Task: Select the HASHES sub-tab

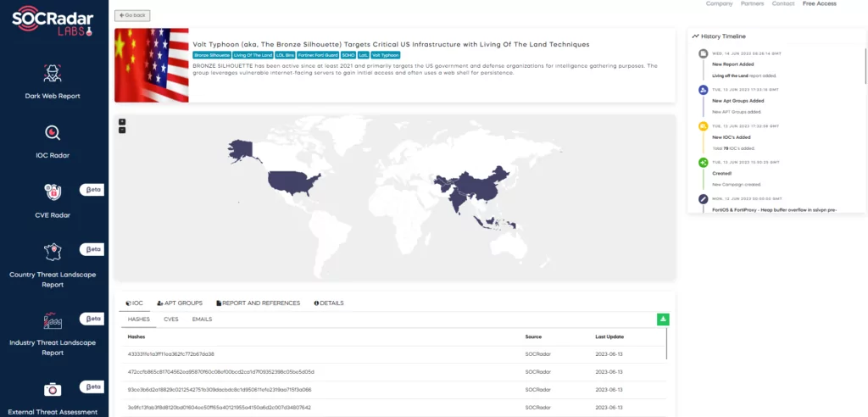Action: (139, 320)
